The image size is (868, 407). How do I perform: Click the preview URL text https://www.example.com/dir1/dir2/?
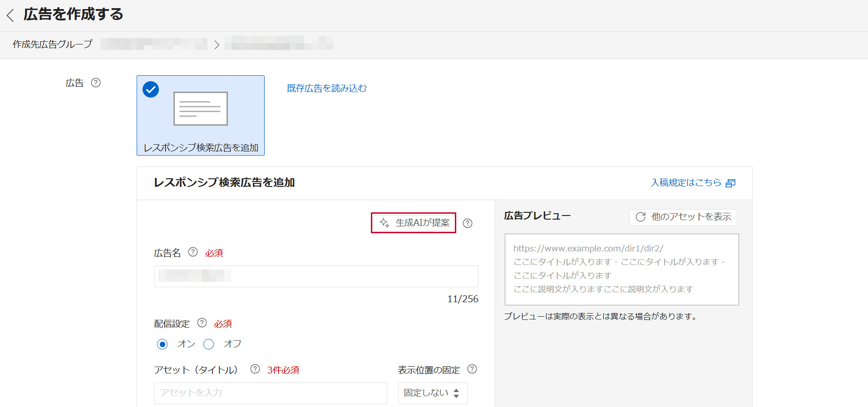coord(588,248)
